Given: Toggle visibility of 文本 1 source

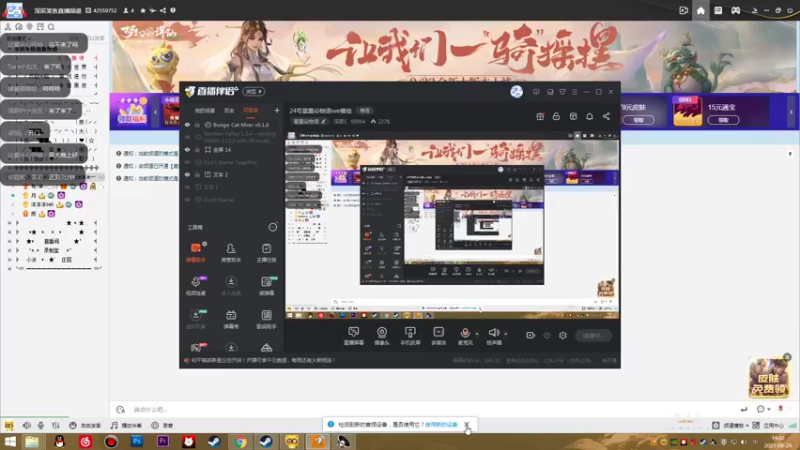Looking at the screenshot, I should pos(187,187).
